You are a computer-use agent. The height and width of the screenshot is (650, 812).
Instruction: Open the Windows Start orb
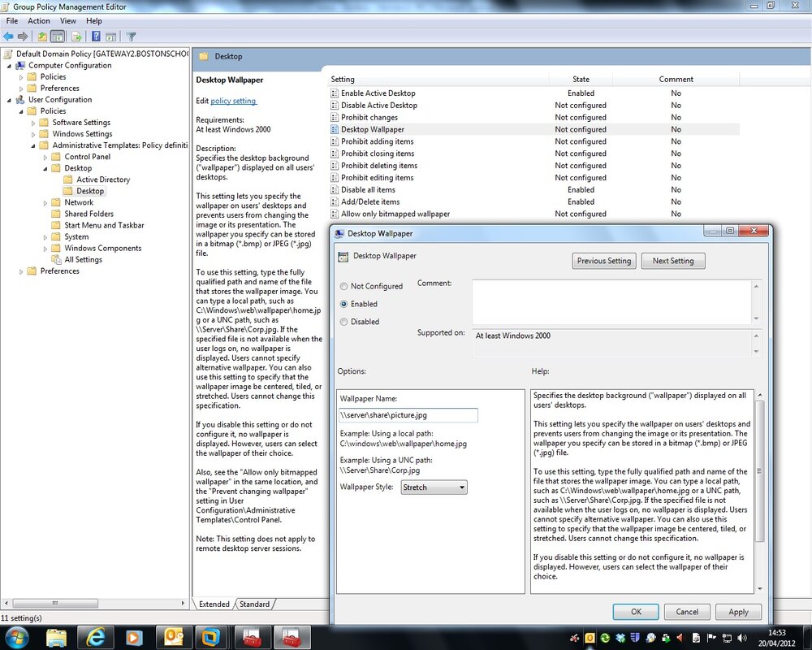click(15, 638)
